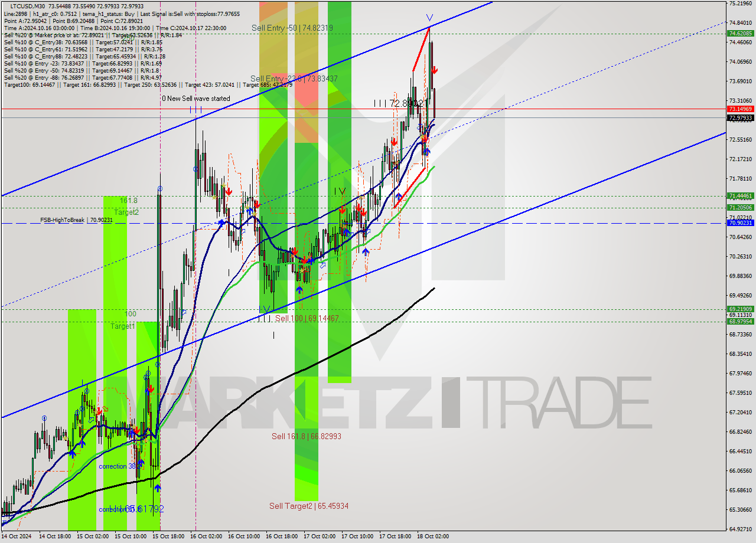Select the 'Sell 100 | 69.14467' label
Screen dimensions: 756x543
pyautogui.click(x=307, y=318)
